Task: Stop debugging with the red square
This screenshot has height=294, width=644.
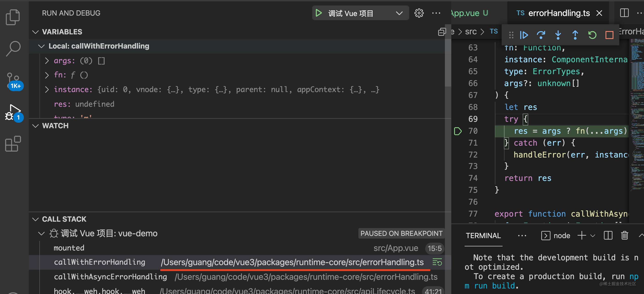Action: (609, 35)
